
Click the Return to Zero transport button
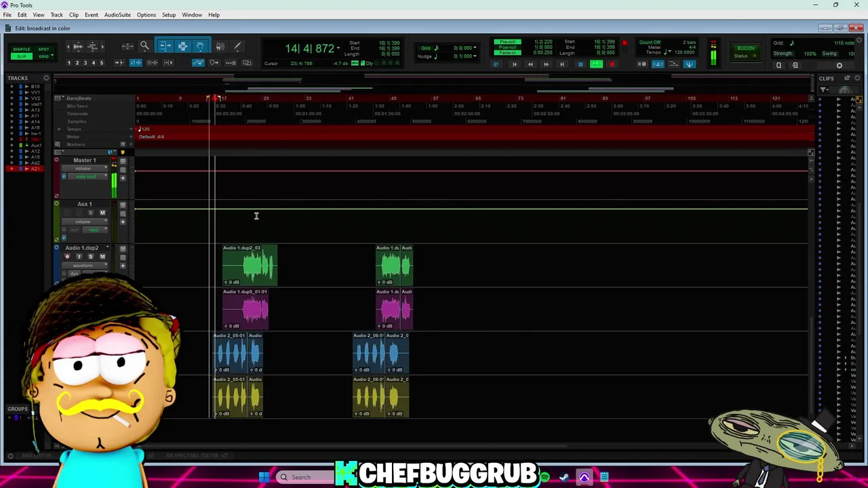[x=514, y=64]
